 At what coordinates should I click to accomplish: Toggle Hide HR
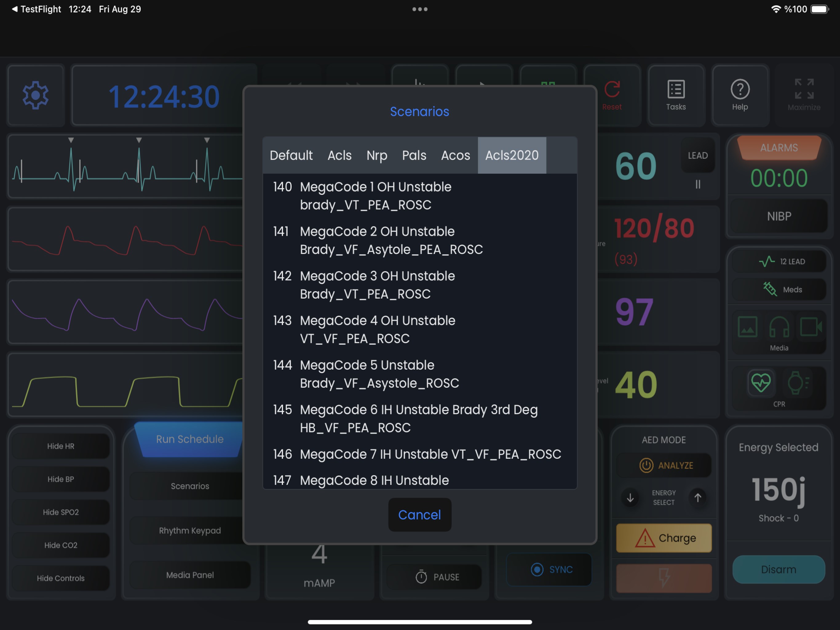[x=61, y=446]
